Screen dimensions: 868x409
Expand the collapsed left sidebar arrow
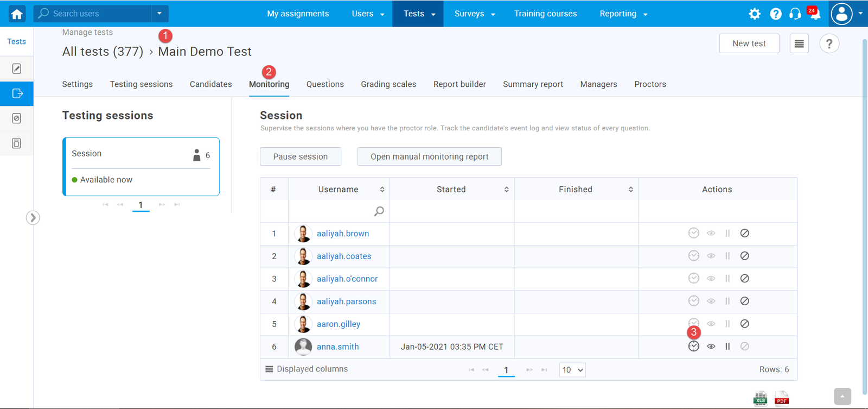(33, 218)
